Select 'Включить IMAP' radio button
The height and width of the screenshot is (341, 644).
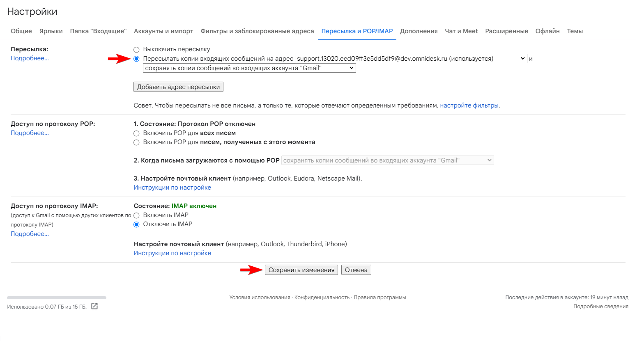pyautogui.click(x=136, y=215)
